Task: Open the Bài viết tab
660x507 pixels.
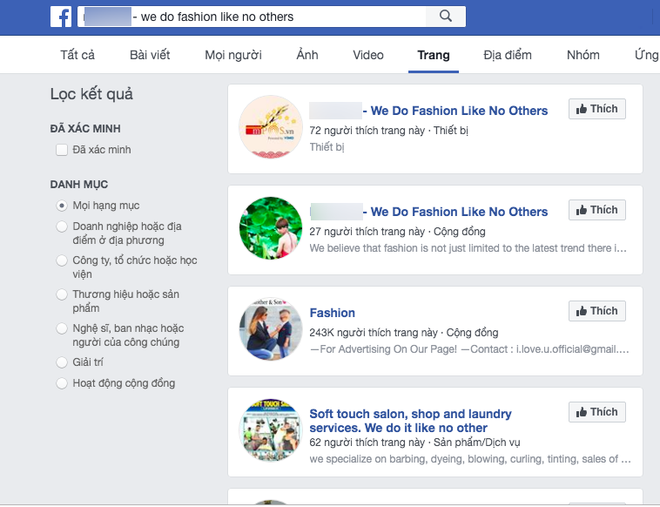Action: point(150,55)
